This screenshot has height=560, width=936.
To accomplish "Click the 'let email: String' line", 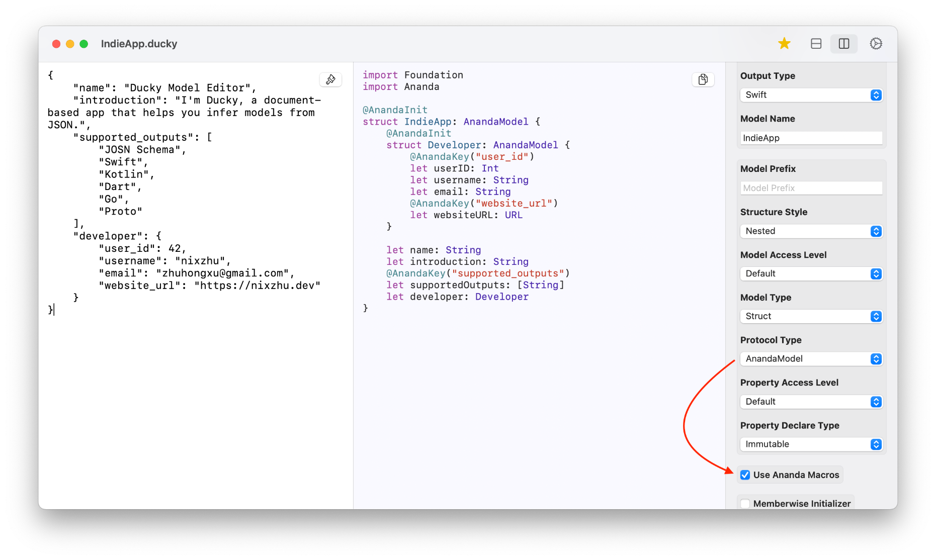I will (460, 192).
